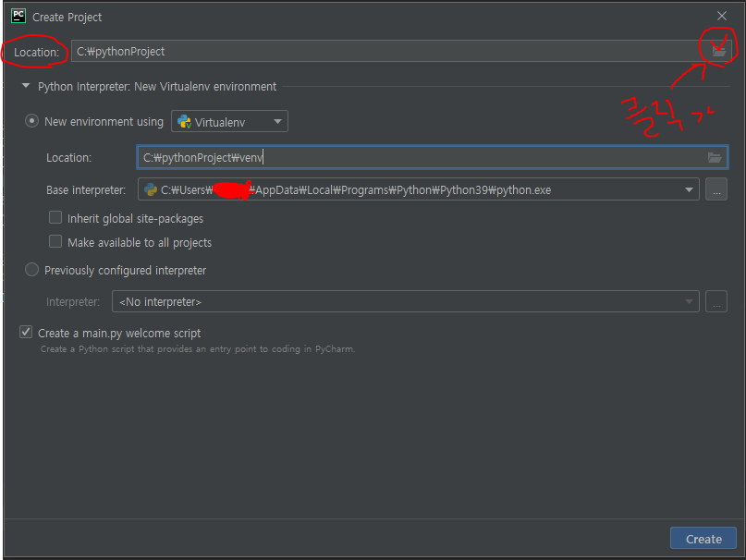The height and width of the screenshot is (560, 746).
Task: Click ellipsis button next to Base interpreter
Action: click(x=716, y=189)
